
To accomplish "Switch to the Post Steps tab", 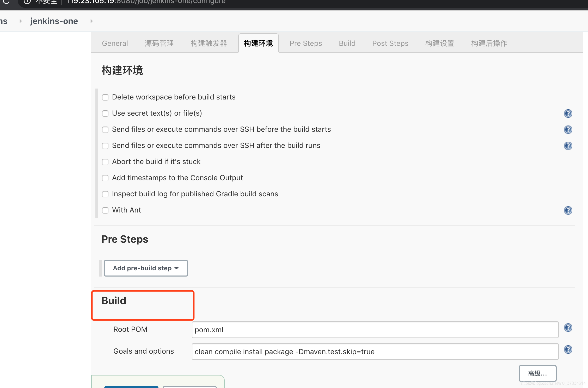I will click(x=390, y=43).
